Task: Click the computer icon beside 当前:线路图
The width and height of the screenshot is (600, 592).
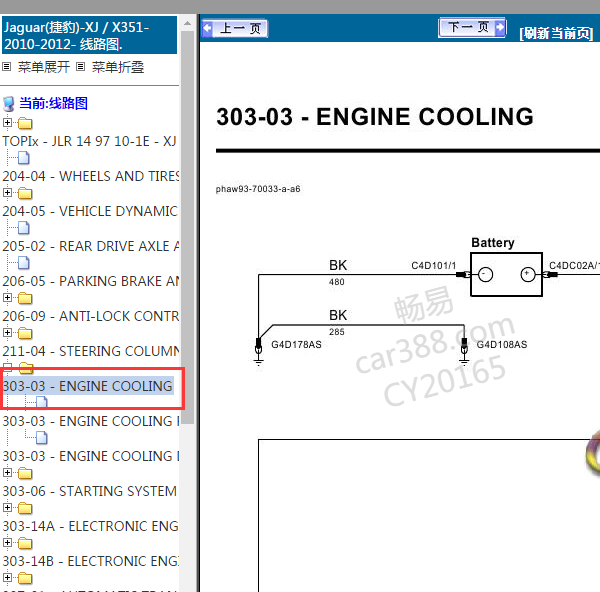Action: click(x=9, y=104)
